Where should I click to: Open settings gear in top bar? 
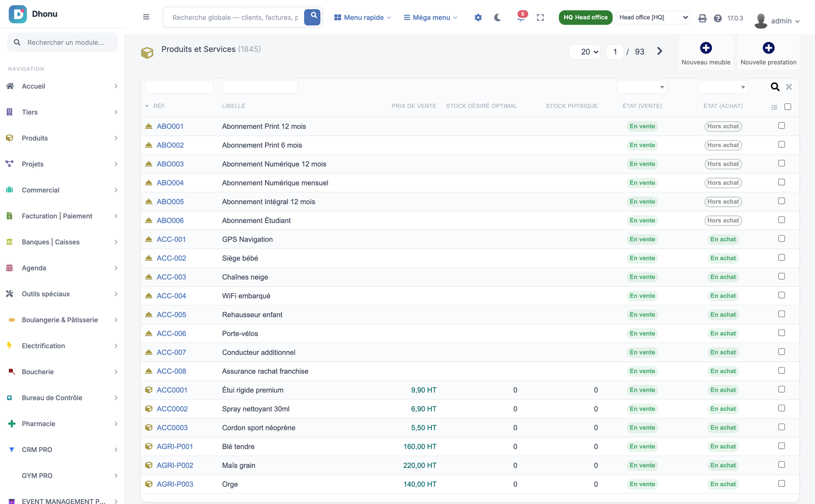coord(478,18)
